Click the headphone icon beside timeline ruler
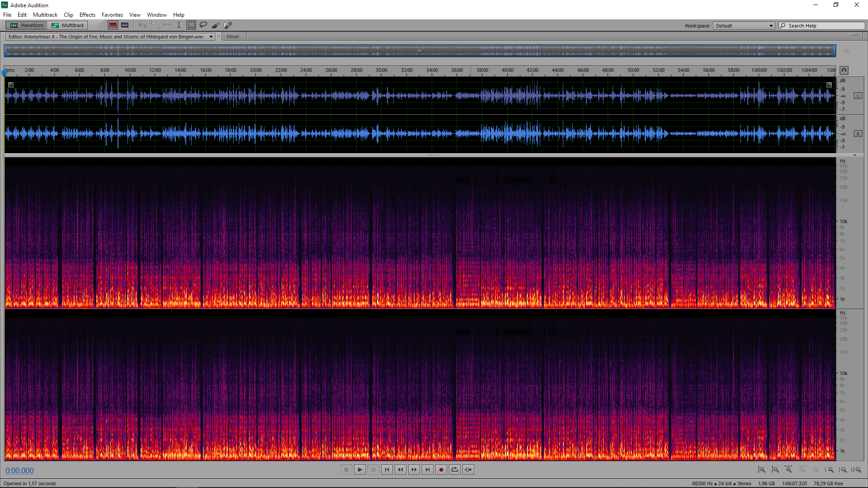Image resolution: width=868 pixels, height=488 pixels. click(844, 70)
